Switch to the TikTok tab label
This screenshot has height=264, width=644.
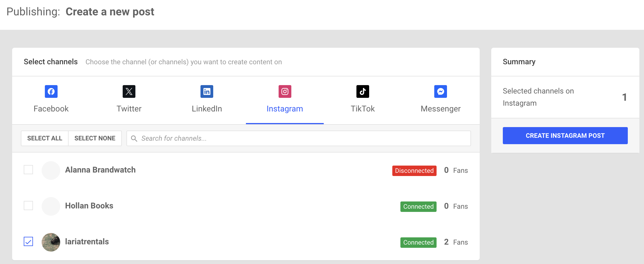(363, 109)
